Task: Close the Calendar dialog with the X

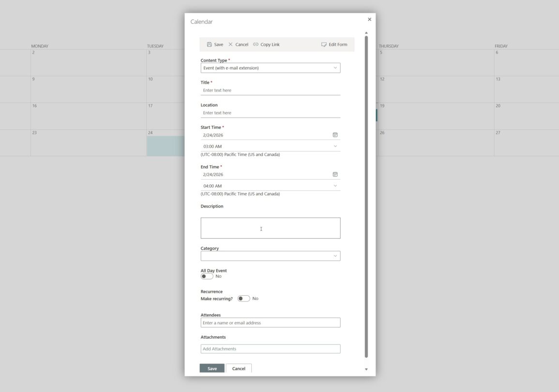Action: point(369,19)
